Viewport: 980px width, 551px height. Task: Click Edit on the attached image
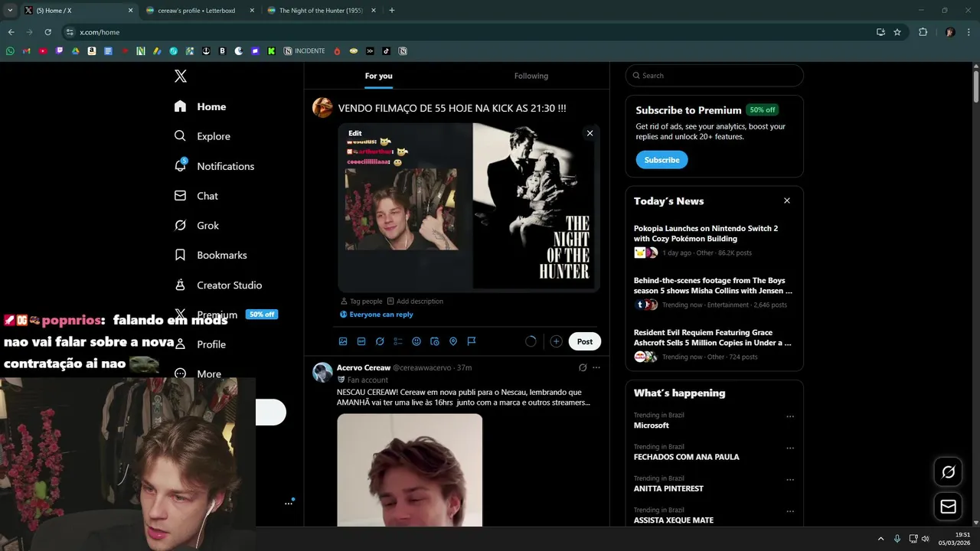(355, 133)
